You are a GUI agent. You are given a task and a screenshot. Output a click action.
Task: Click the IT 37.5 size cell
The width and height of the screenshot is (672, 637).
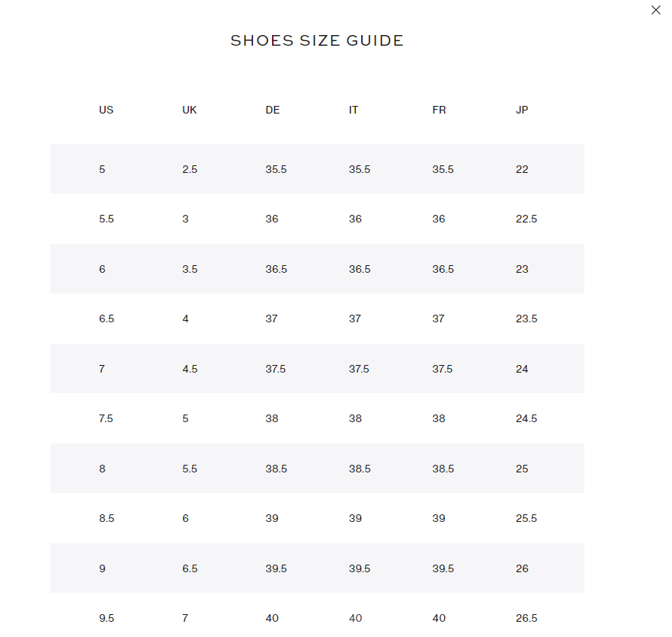359,369
